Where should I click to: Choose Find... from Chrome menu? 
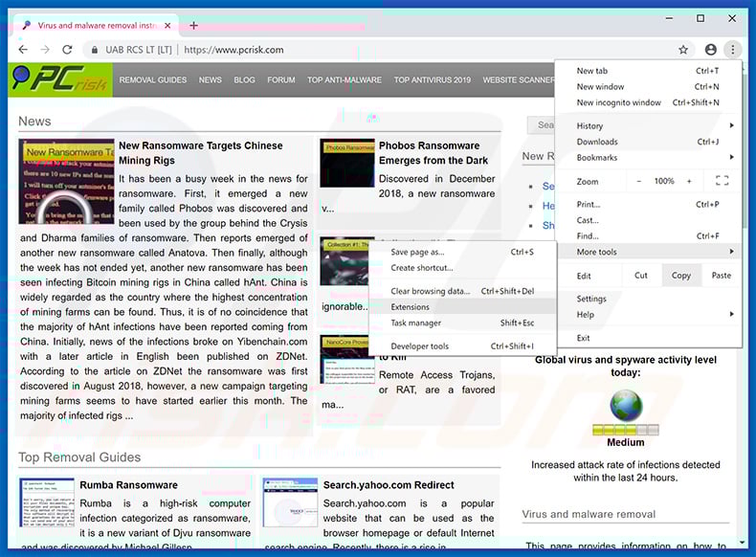[x=648, y=236]
